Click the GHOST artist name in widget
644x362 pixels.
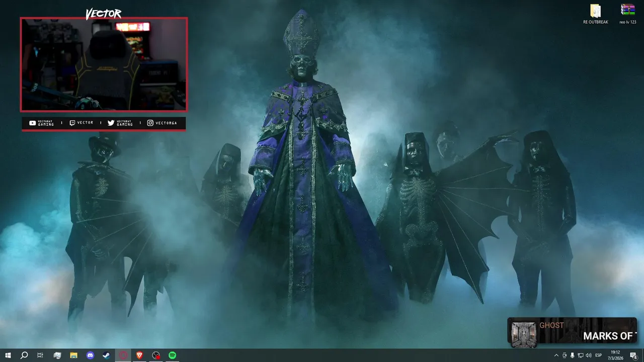(551, 325)
